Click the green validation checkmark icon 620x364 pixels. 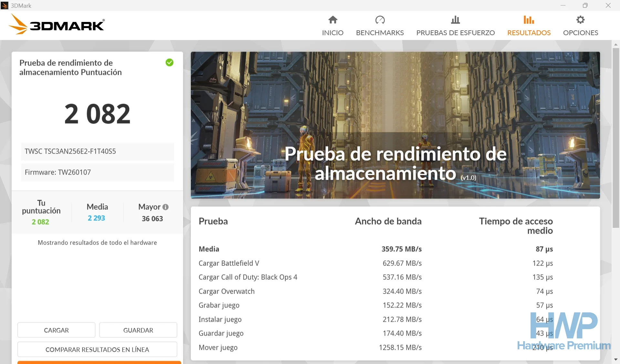tap(170, 63)
